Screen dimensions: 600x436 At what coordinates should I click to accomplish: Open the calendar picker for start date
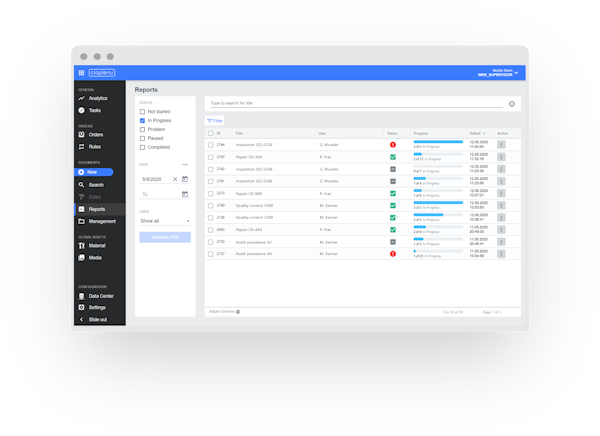click(x=185, y=179)
